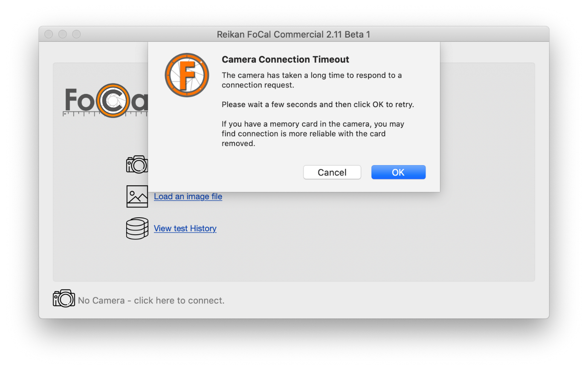Viewport: 588px width, 370px height.
Task: Click the image file picture icon
Action: (137, 196)
